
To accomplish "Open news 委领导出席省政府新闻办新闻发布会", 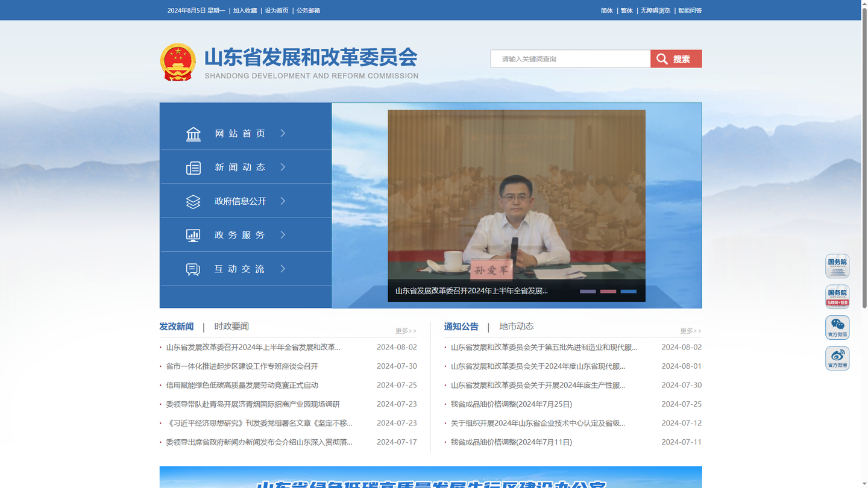I will point(259,442).
